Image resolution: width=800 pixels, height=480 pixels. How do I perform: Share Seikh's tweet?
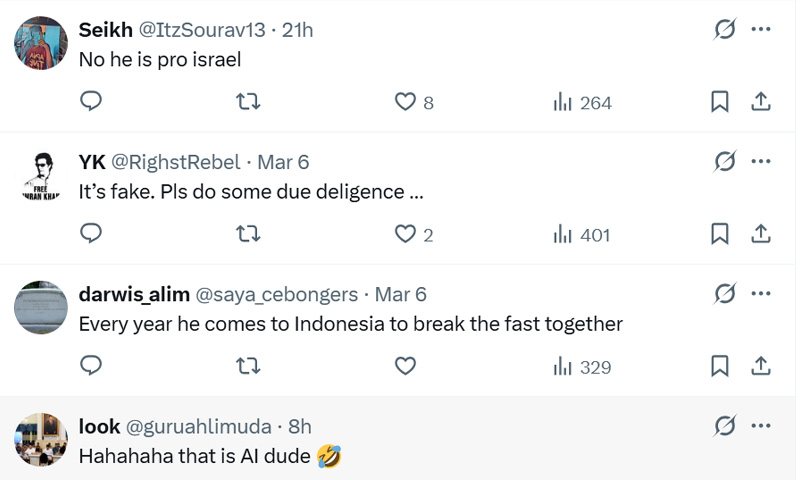(760, 102)
